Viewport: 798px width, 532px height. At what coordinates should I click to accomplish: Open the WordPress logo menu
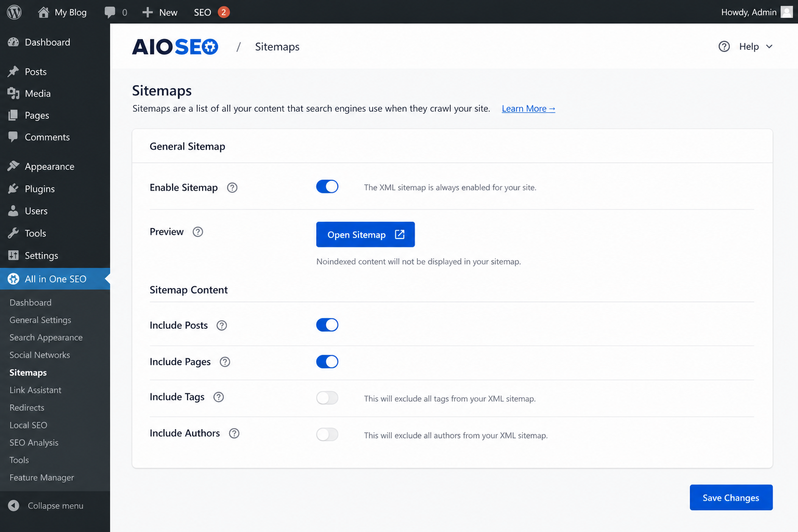[14, 12]
